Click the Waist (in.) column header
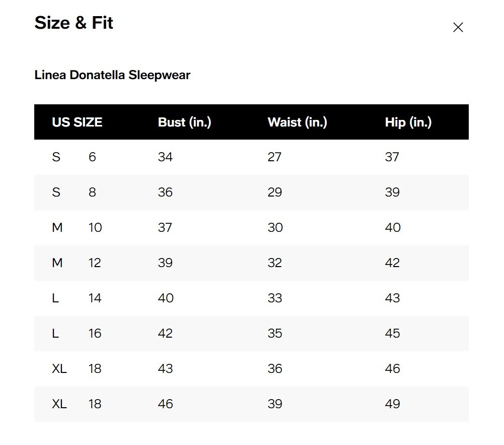The height and width of the screenshot is (445, 504). pos(298,122)
